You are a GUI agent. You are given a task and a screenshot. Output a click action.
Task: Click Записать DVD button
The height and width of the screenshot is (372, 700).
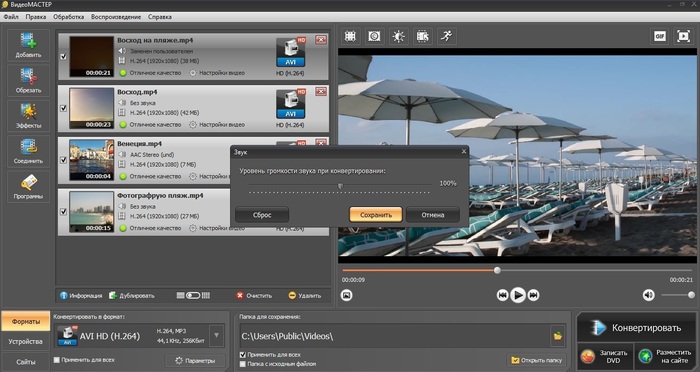point(605,356)
